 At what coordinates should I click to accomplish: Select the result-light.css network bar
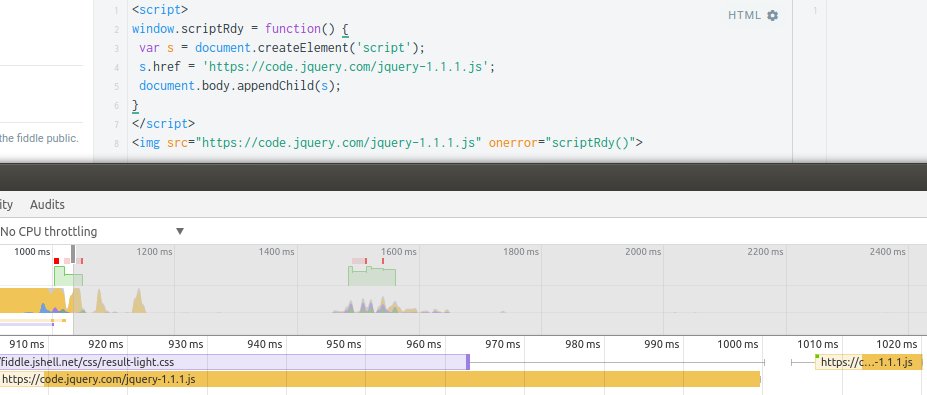pyautogui.click(x=234, y=362)
